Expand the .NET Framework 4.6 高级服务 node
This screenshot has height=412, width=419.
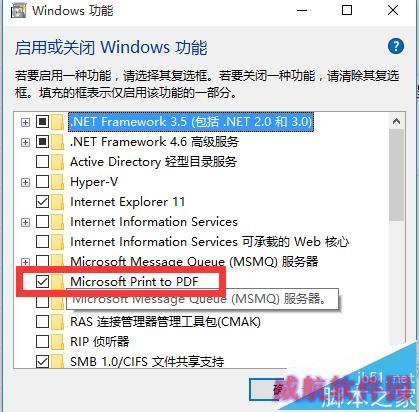click(25, 142)
